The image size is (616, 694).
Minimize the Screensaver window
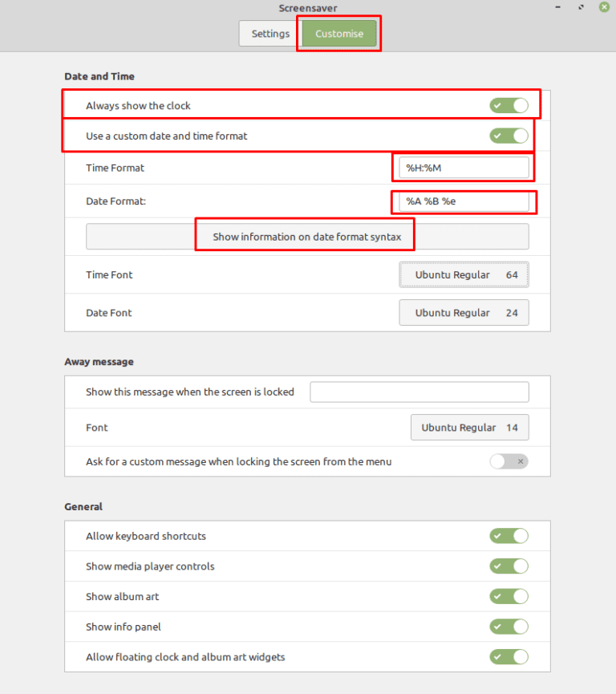[x=557, y=7]
